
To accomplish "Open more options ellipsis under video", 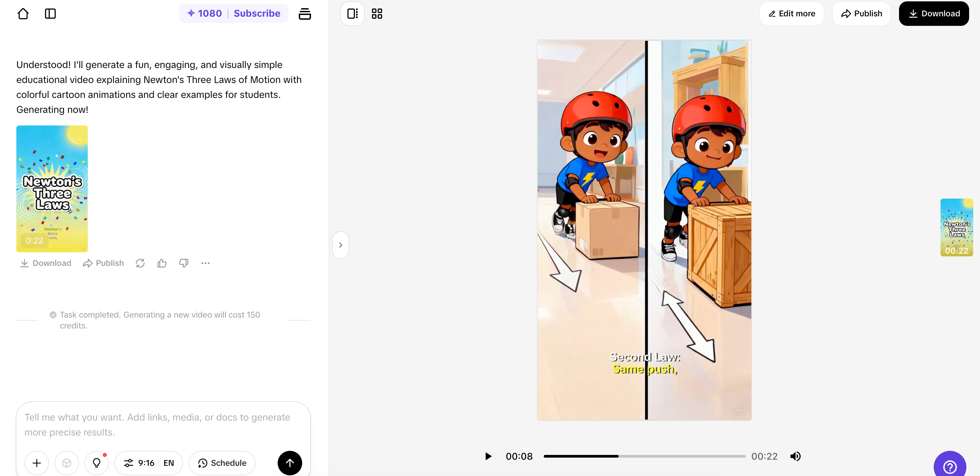I will 206,263.
